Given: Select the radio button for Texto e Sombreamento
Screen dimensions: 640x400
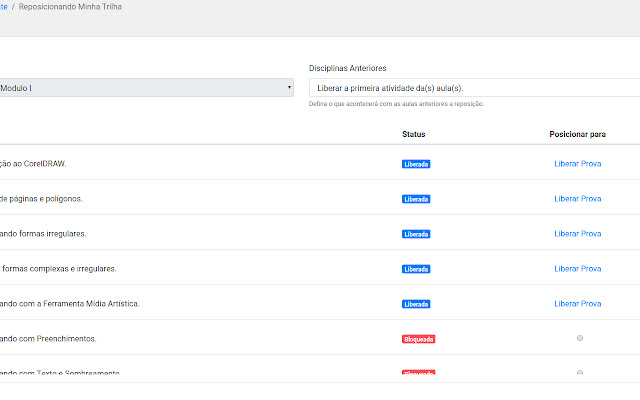Looking at the screenshot, I should click(579, 373).
